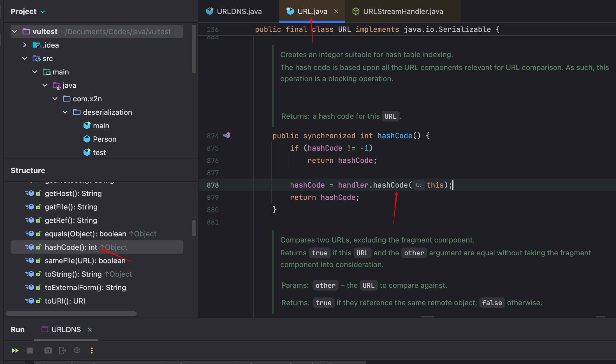Click the method icon beside toURI()
The image size is (616, 364).
tap(30, 301)
